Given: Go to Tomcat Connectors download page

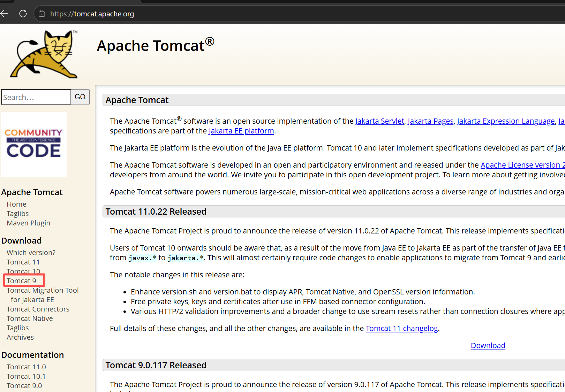Looking at the screenshot, I should (x=38, y=309).
